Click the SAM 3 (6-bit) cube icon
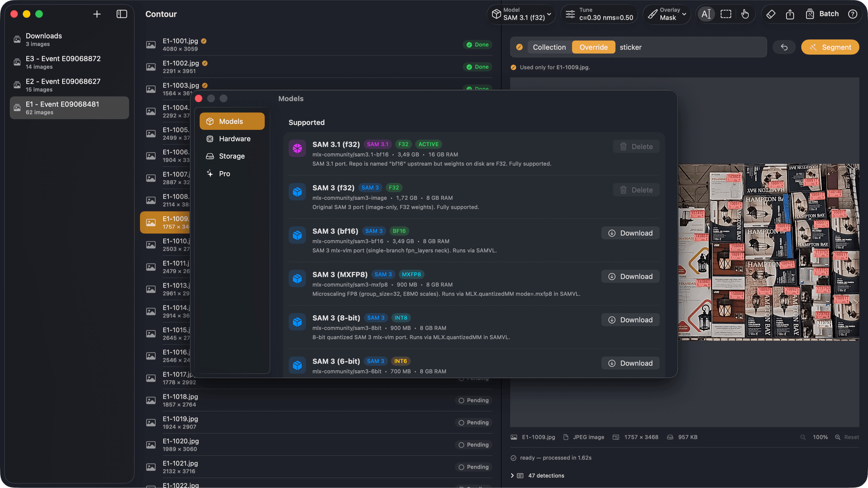Viewport: 868px width, 488px height. pos(297,365)
